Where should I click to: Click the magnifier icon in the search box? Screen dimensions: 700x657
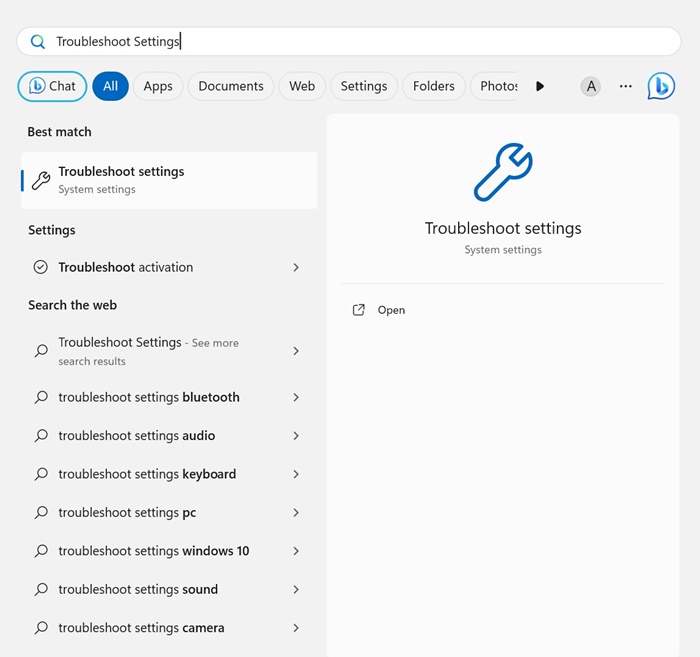pos(38,42)
